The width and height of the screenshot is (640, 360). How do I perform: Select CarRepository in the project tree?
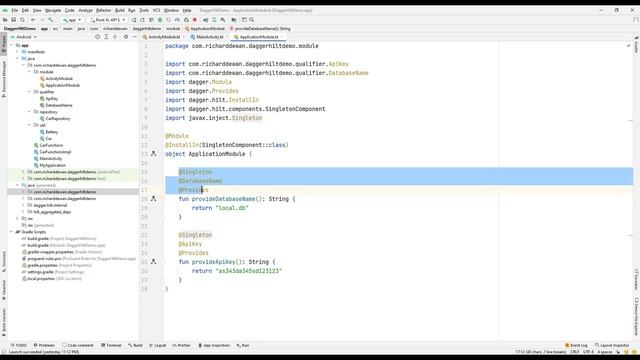pyautogui.click(x=58, y=119)
